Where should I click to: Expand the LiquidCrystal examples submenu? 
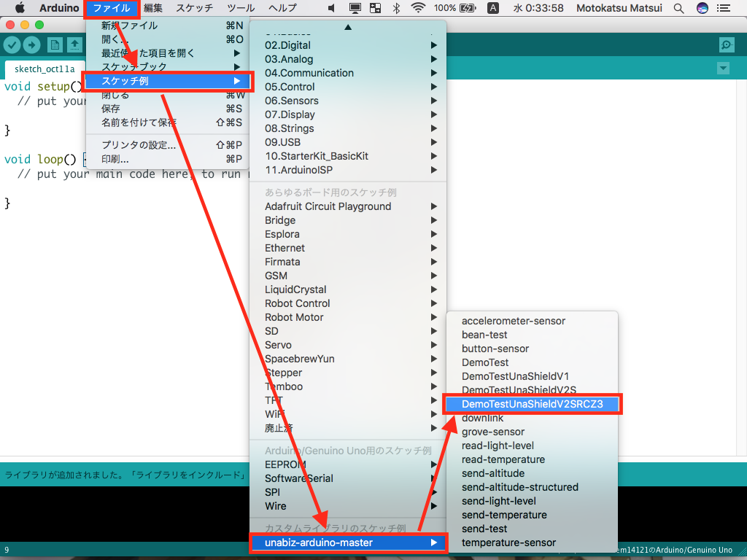348,289
